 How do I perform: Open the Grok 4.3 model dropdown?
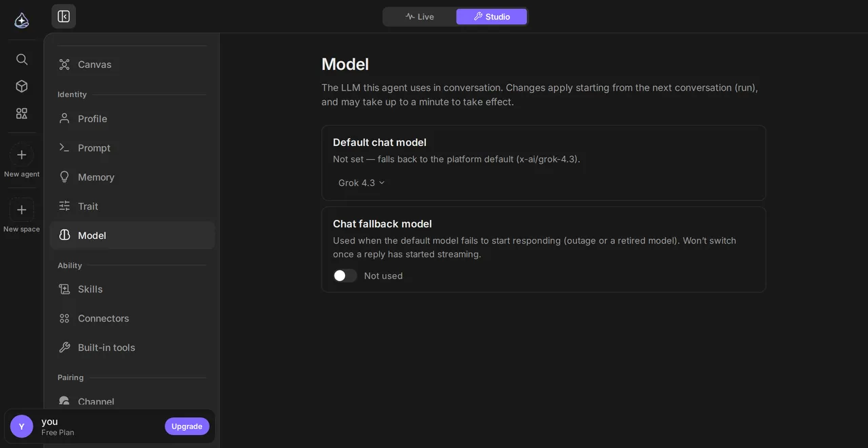[361, 183]
